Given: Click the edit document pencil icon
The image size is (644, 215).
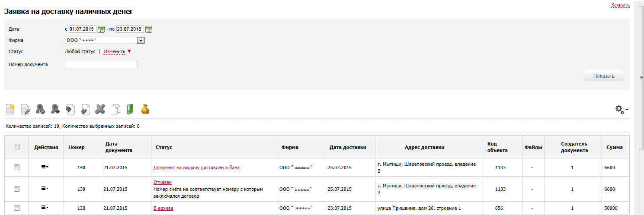Looking at the screenshot, I should (x=26, y=109).
